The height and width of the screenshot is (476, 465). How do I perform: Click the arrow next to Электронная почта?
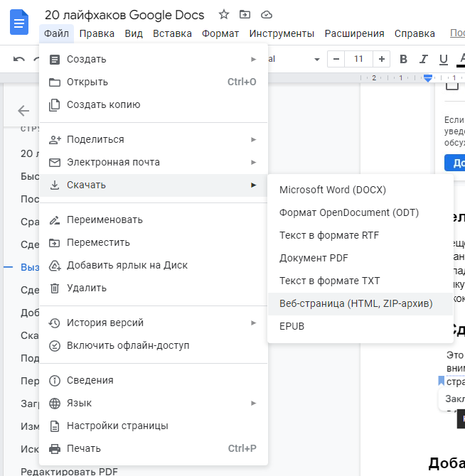coord(253,162)
